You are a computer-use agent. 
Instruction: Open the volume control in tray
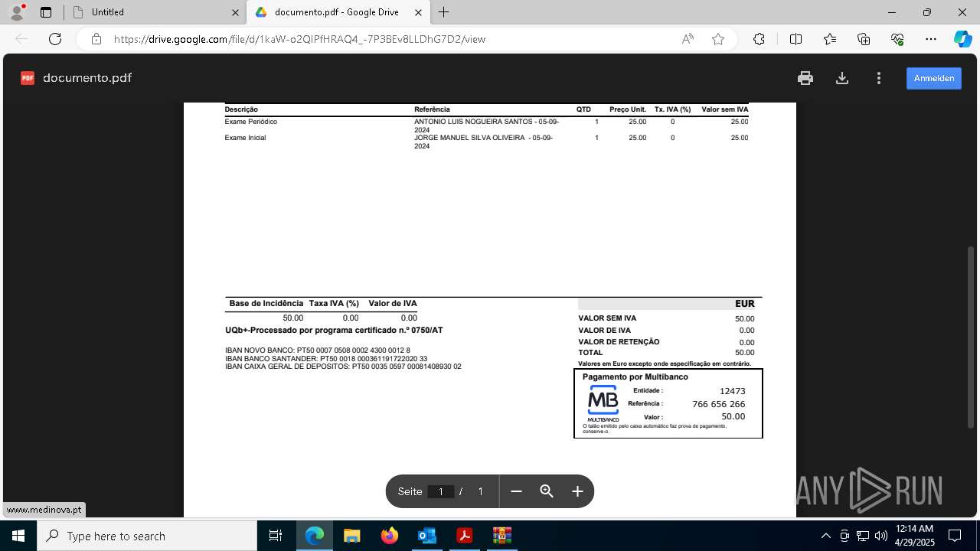(x=881, y=536)
